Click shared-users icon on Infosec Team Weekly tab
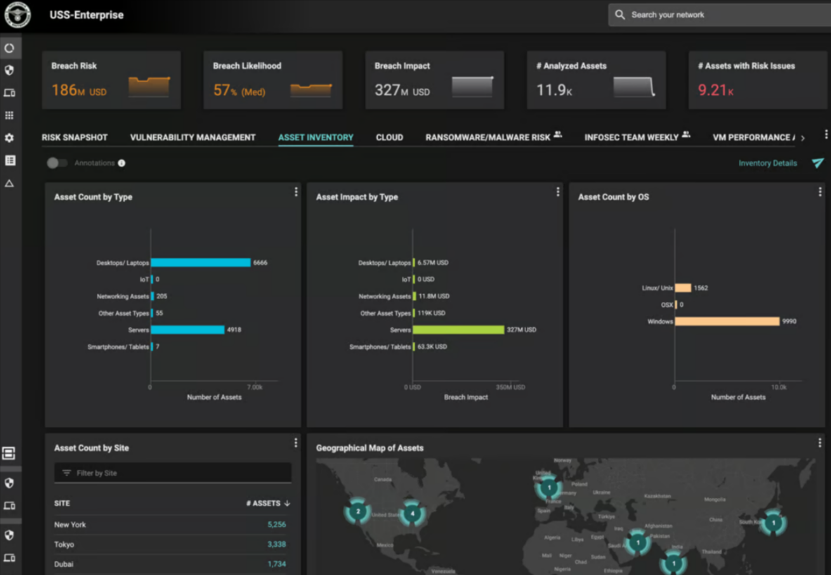 686,135
